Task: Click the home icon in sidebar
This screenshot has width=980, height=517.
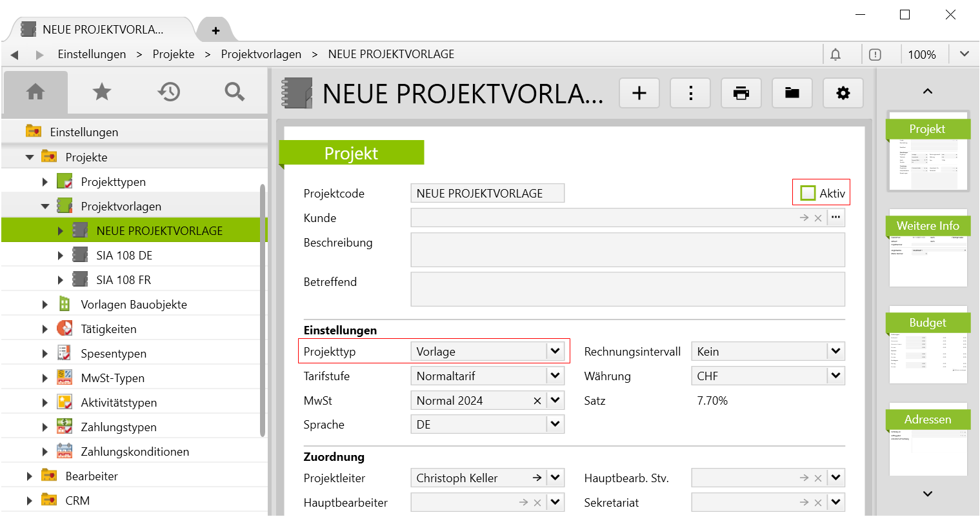Action: pos(35,92)
